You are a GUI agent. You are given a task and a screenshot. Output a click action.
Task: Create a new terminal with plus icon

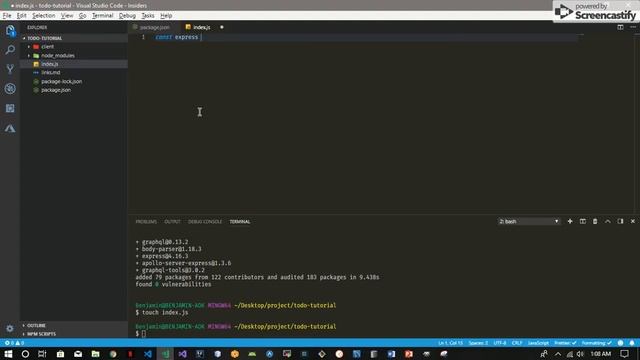[570, 221]
